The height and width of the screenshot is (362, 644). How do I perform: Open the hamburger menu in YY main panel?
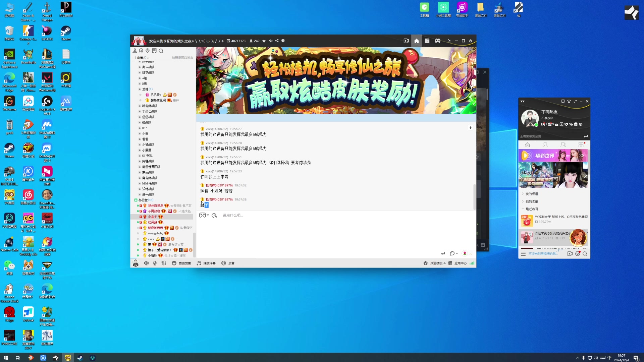coord(523,254)
